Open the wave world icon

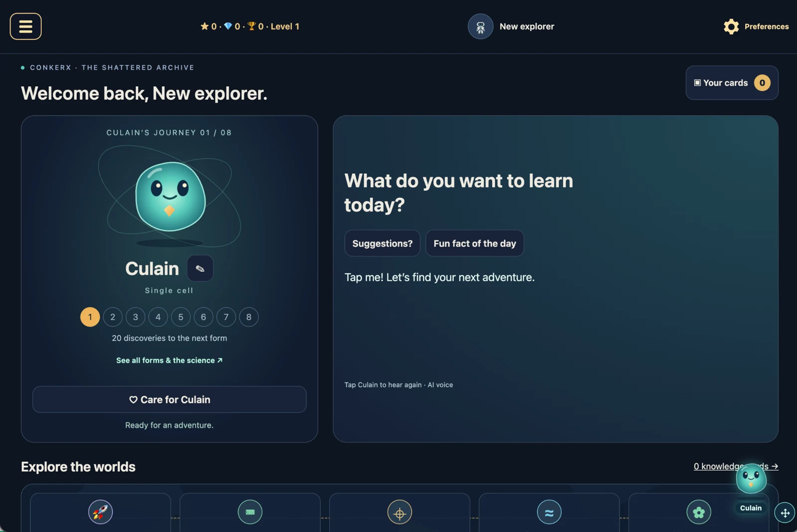coord(549,512)
